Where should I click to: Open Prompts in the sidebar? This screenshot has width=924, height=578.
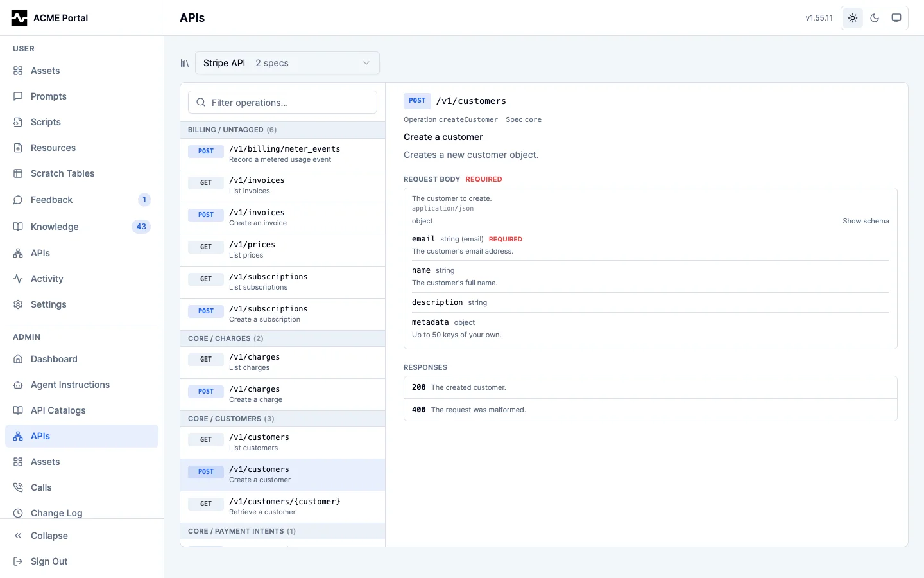pos(81,96)
